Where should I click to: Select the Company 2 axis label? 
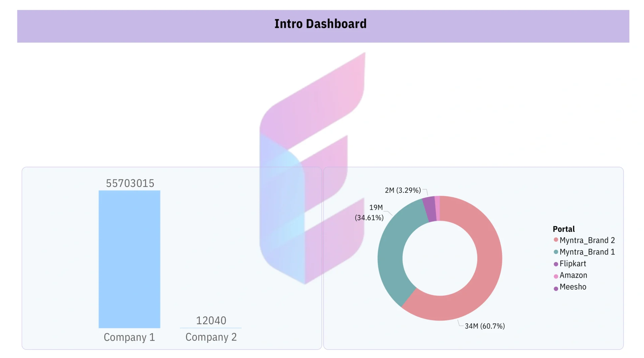click(211, 337)
